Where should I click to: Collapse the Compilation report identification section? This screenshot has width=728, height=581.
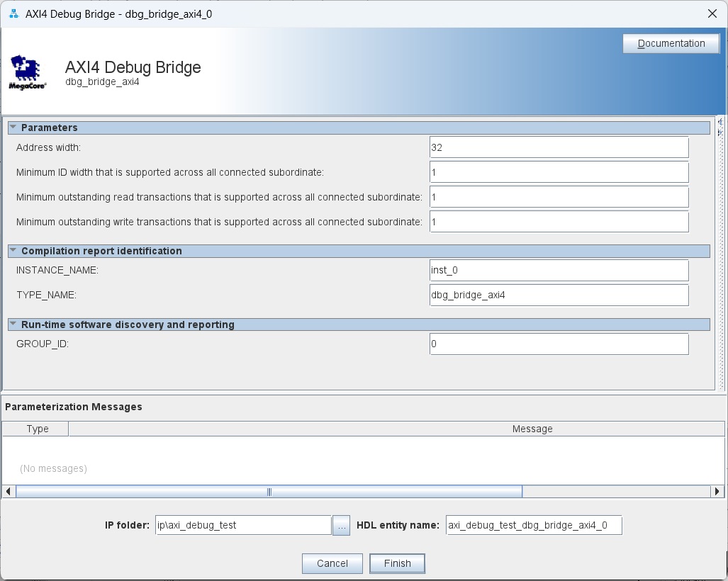13,251
